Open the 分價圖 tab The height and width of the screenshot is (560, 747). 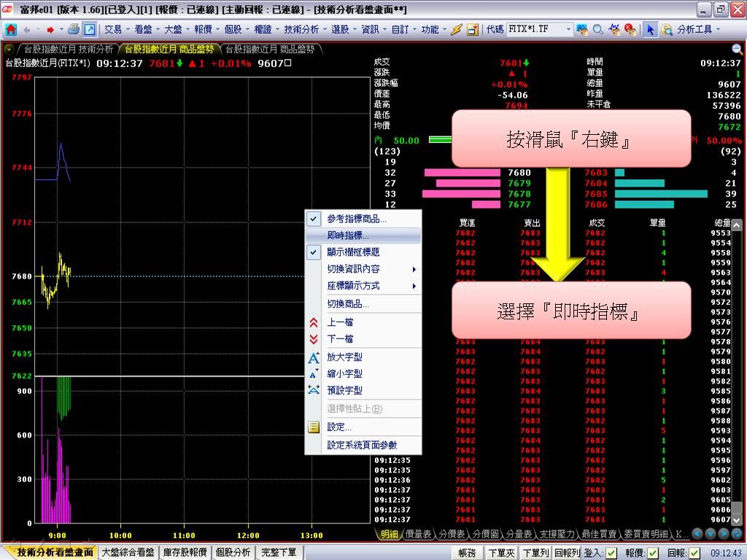click(485, 534)
